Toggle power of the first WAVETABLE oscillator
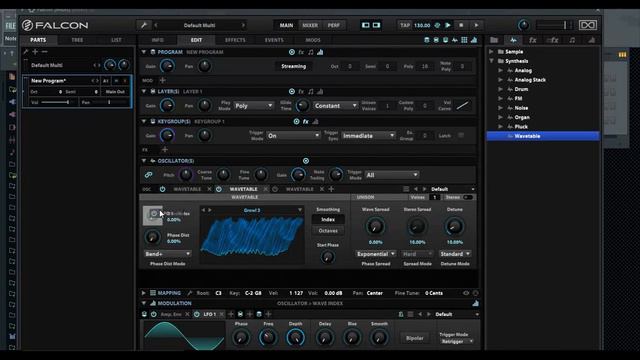This screenshot has height=360, width=640. click(x=162, y=189)
